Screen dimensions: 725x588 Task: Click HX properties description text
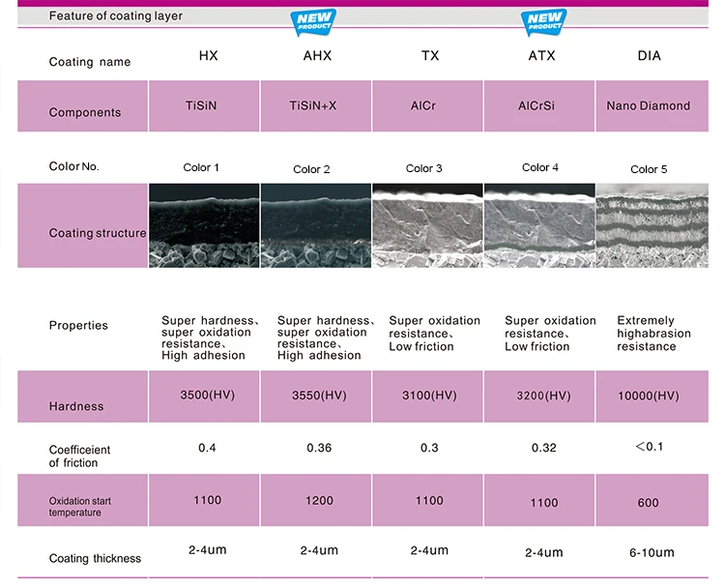tap(210, 338)
